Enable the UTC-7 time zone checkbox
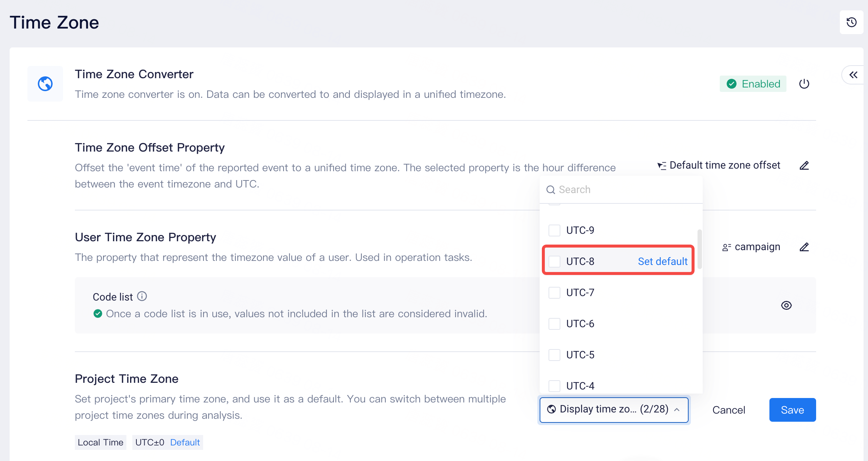The height and width of the screenshot is (461, 868). click(554, 292)
